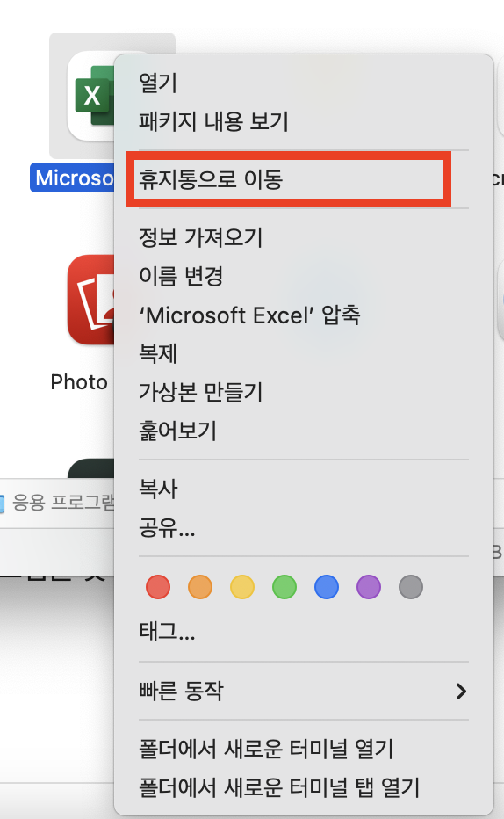The image size is (504, 819).
Task: Apply the purple tag color
Action: pos(369,587)
